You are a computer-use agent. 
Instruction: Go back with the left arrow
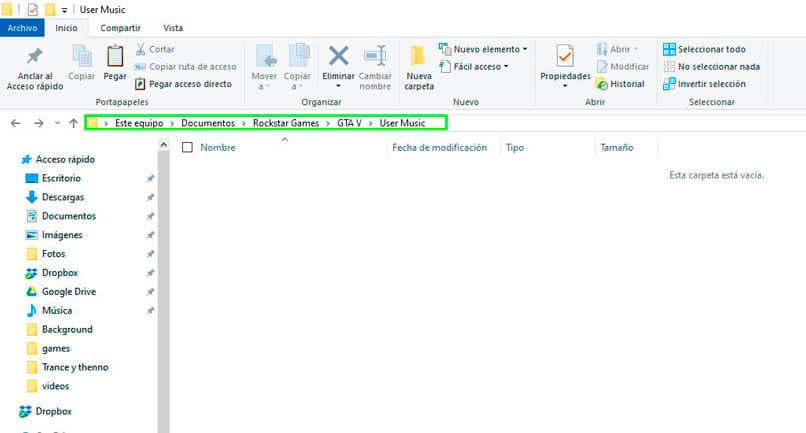click(15, 123)
